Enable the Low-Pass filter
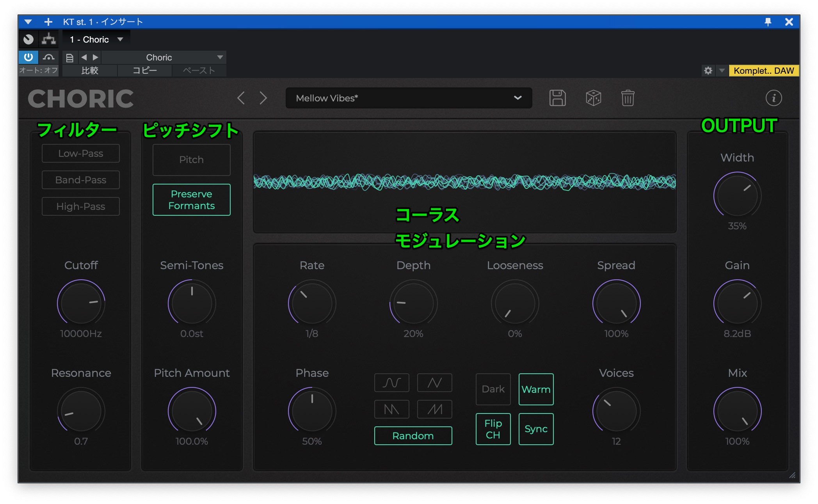The width and height of the screenshot is (818, 504). [81, 154]
